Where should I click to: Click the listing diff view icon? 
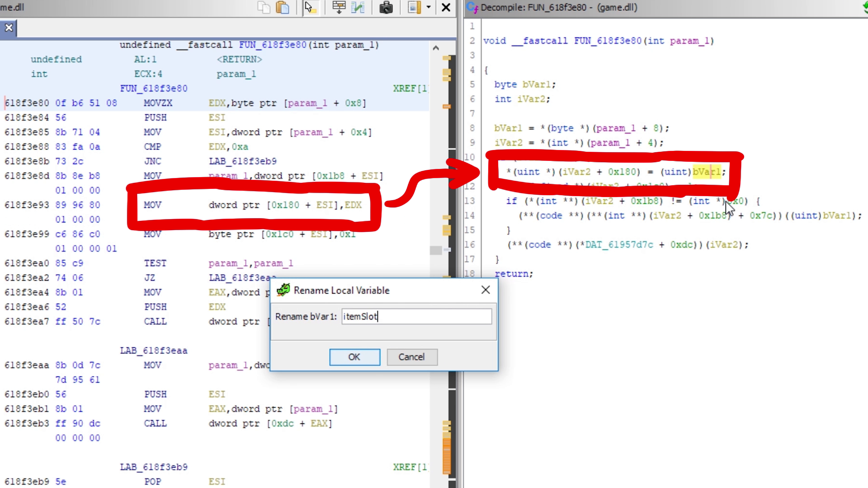pos(358,8)
